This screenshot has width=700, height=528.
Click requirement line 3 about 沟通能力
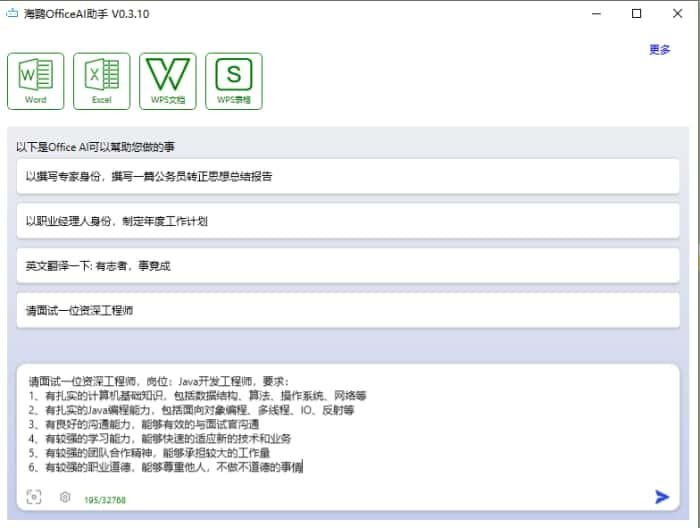[144, 424]
